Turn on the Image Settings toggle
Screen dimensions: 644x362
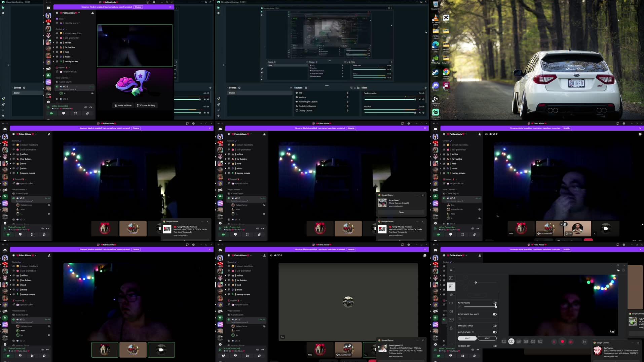(495, 326)
